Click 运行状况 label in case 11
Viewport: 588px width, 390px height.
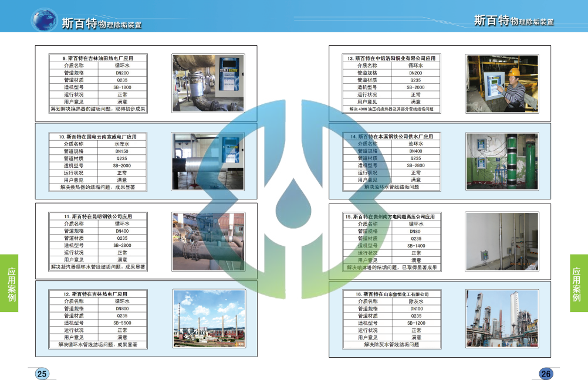click(73, 253)
